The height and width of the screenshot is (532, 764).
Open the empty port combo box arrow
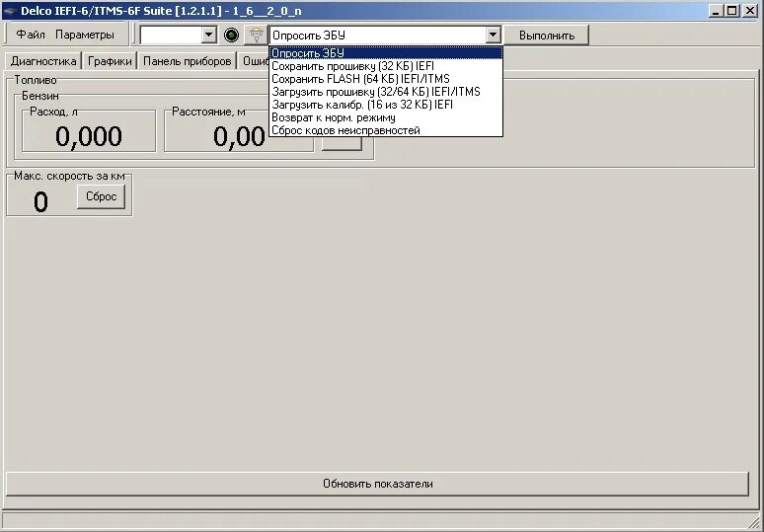coord(208,35)
